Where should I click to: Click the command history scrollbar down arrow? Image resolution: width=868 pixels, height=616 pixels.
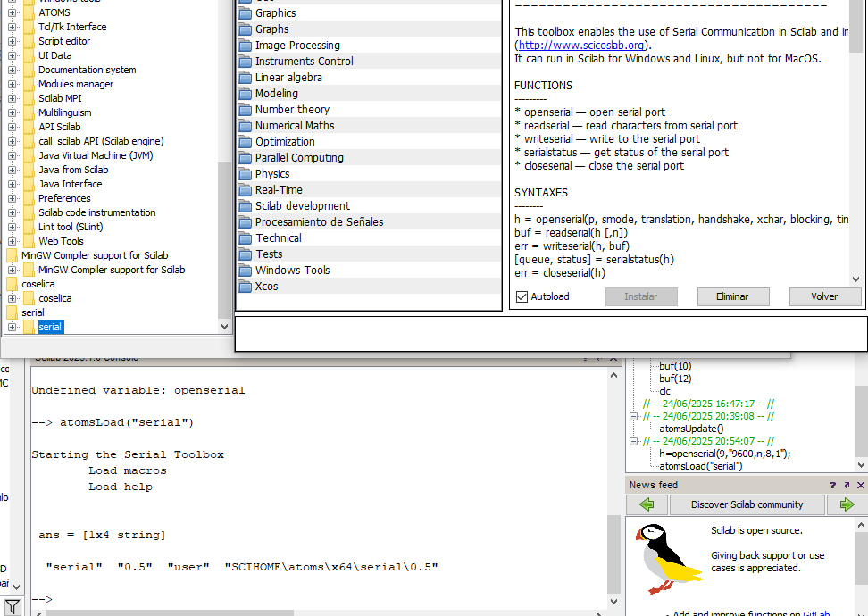pos(861,465)
